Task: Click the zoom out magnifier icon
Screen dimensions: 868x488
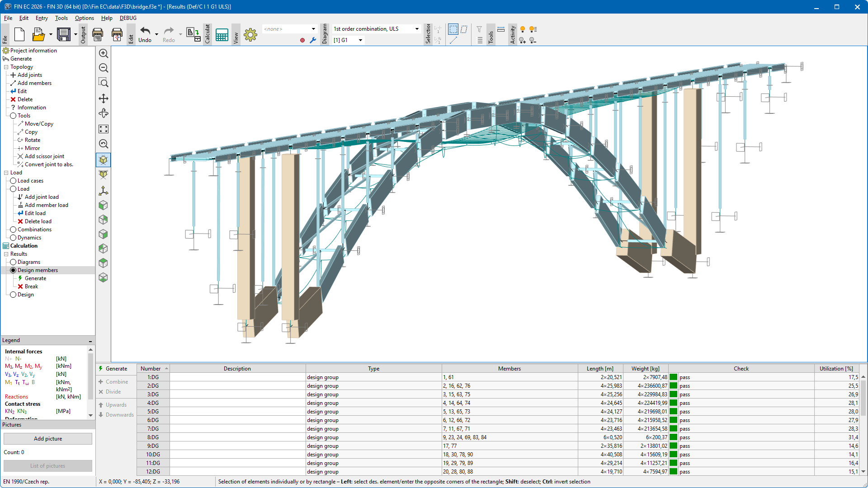Action: point(104,68)
